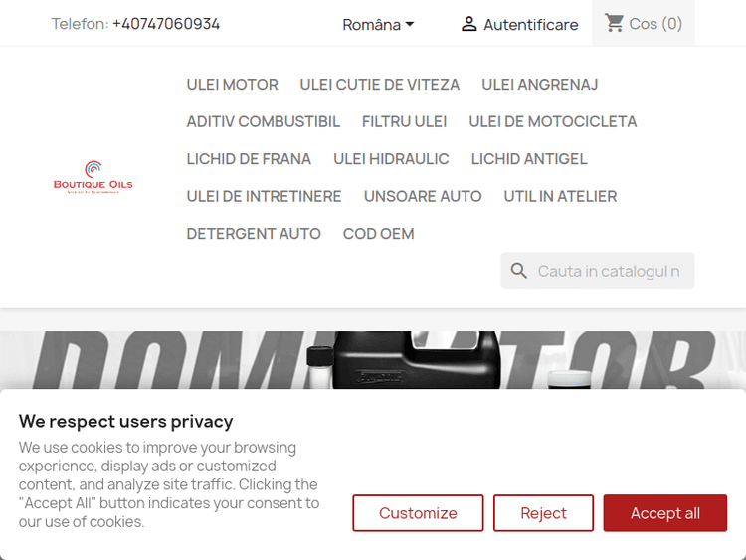This screenshot has height=560, width=746.
Task: Click the Boutique Oils logo
Action: [93, 177]
